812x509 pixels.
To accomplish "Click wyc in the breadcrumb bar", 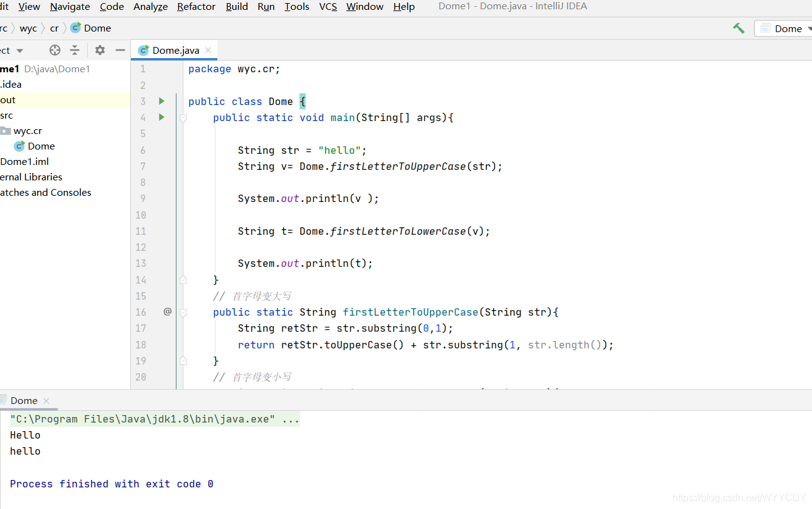I will [28, 28].
